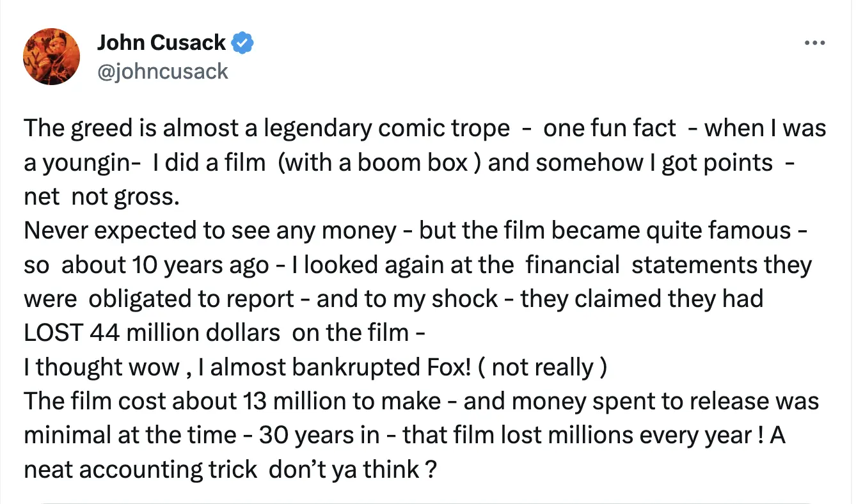Click the phrase "Never expected to see any money"
The image size is (856, 504).
point(210,231)
